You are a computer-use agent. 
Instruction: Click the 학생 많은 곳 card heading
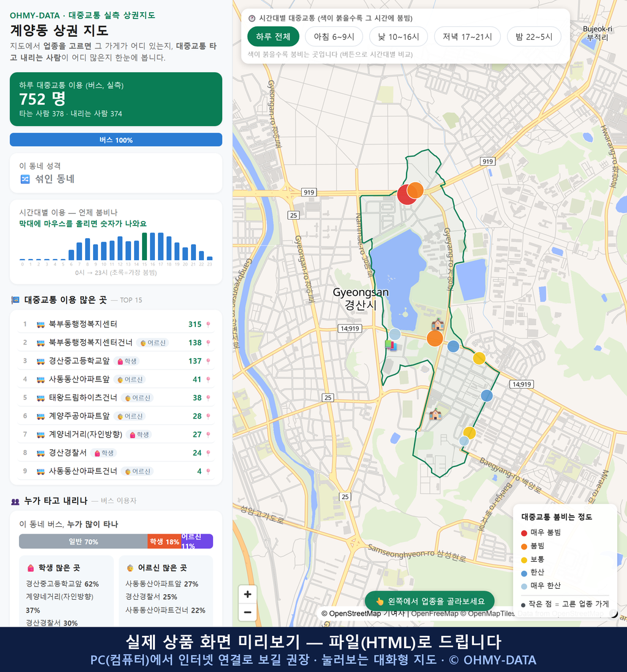(54, 568)
